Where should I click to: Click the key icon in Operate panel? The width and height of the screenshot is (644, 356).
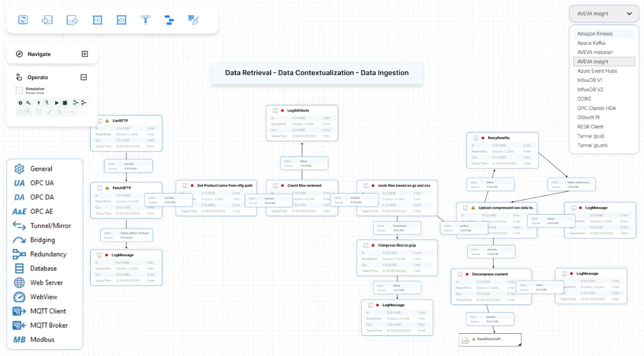click(28, 103)
